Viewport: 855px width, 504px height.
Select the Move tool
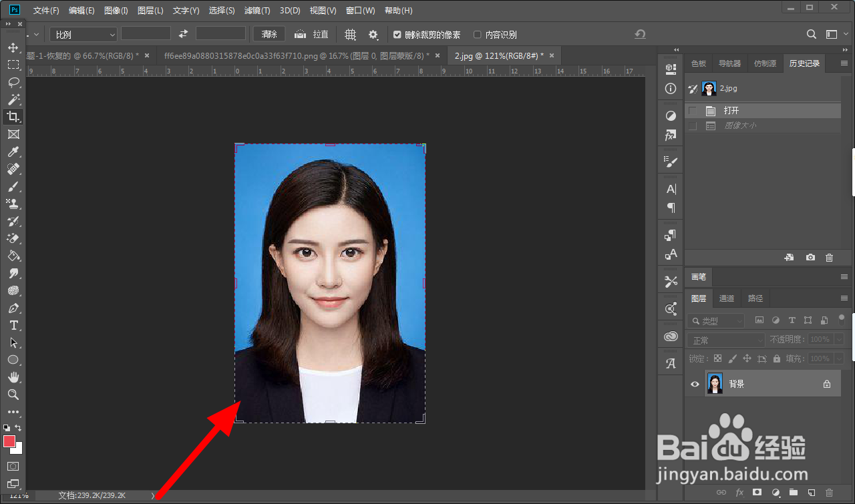(x=13, y=47)
